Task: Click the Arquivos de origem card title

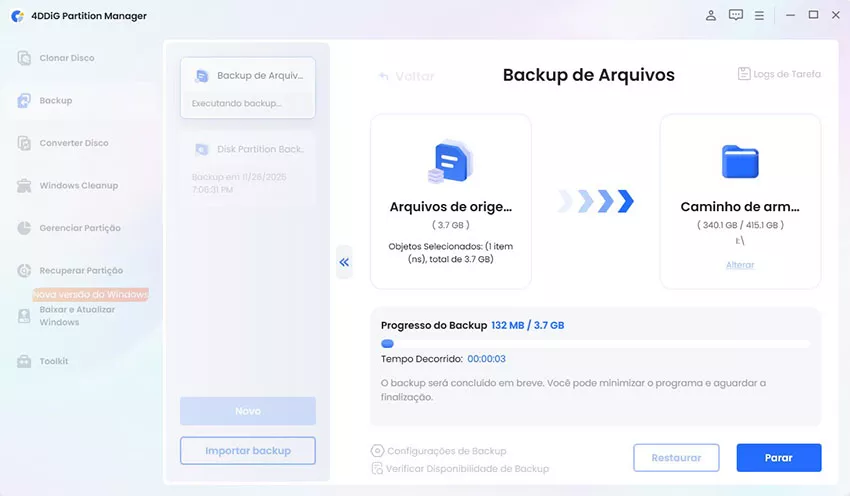Action: point(450,207)
